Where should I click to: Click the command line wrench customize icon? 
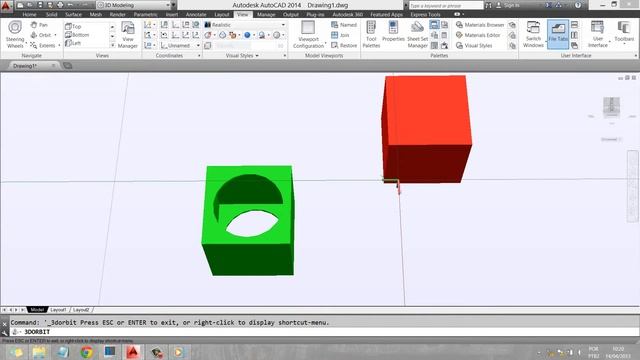pyautogui.click(x=4, y=333)
